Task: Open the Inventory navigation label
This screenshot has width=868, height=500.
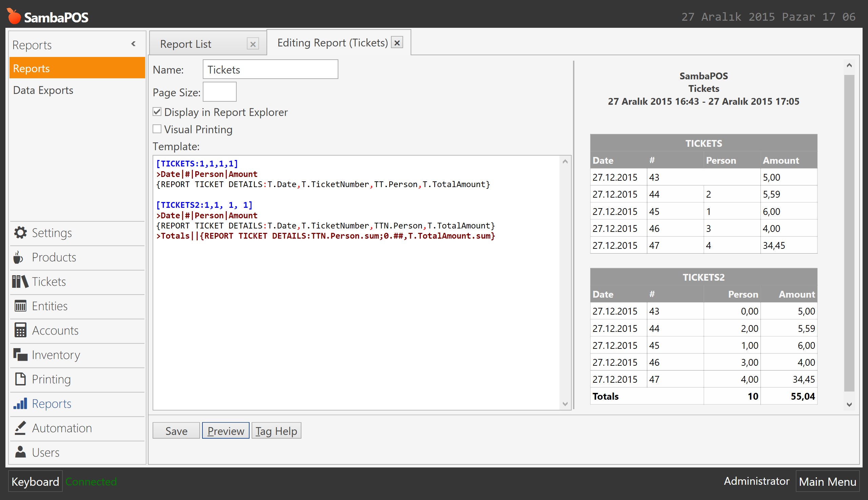Action: pos(56,354)
